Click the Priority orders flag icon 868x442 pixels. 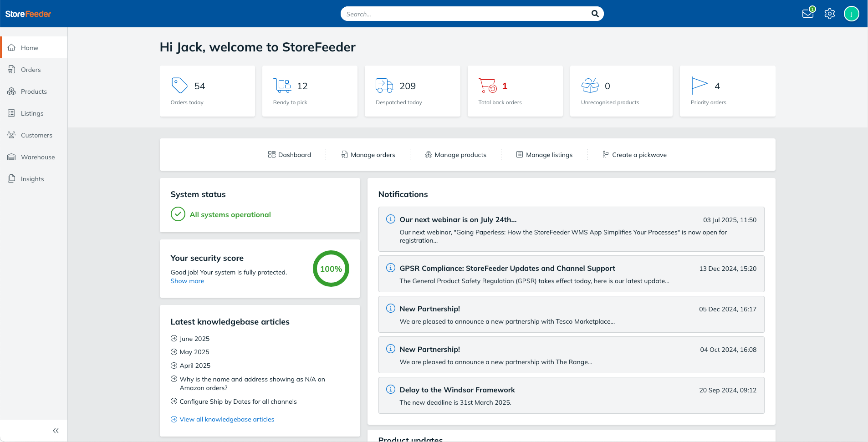[x=699, y=86]
